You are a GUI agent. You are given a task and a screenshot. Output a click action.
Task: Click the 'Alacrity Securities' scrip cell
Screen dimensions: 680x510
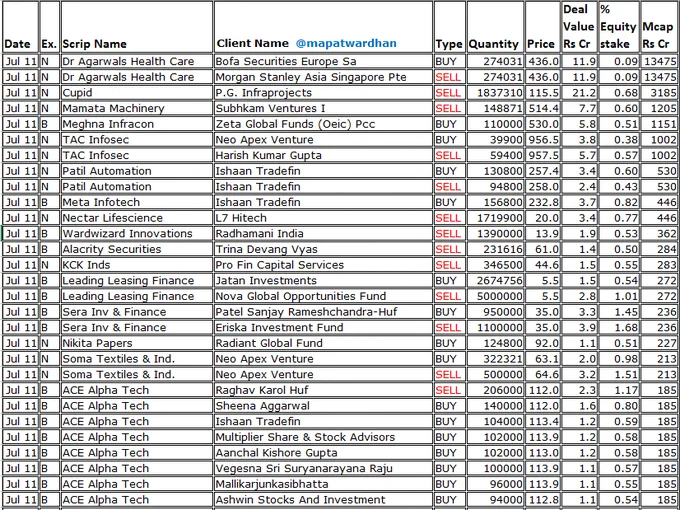(137, 249)
